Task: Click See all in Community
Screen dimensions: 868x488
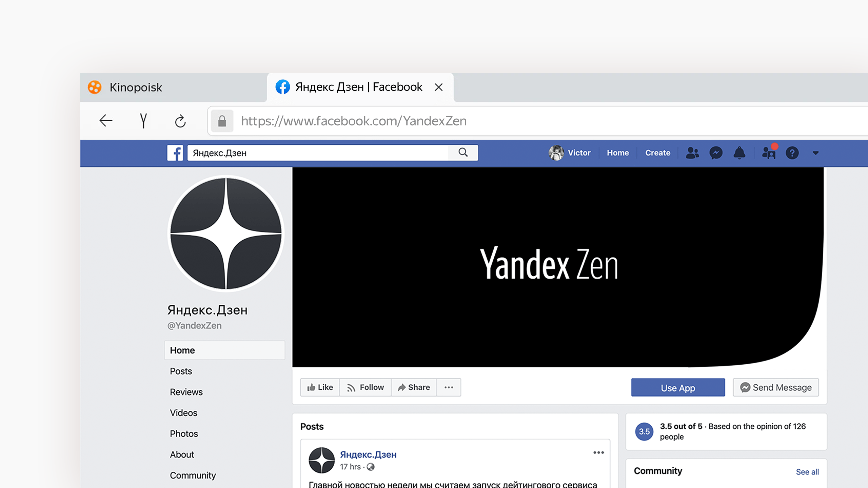Action: point(807,472)
